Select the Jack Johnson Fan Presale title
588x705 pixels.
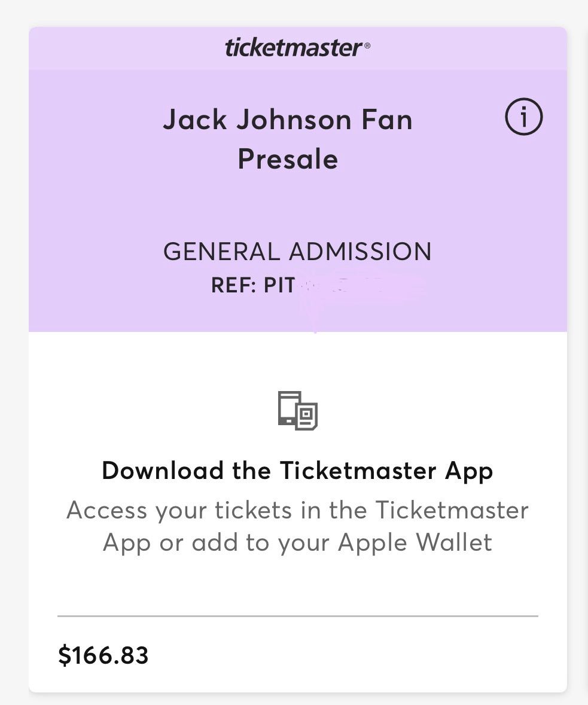coord(288,139)
